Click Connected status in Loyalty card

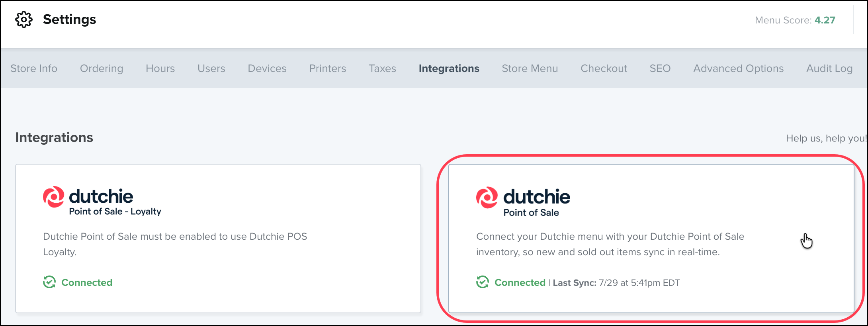coord(87,283)
